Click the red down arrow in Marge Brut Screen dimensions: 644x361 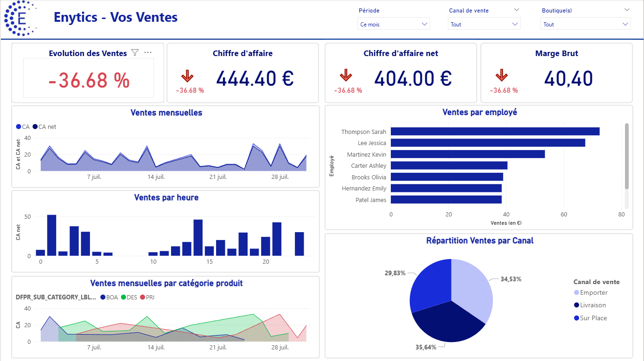(502, 76)
